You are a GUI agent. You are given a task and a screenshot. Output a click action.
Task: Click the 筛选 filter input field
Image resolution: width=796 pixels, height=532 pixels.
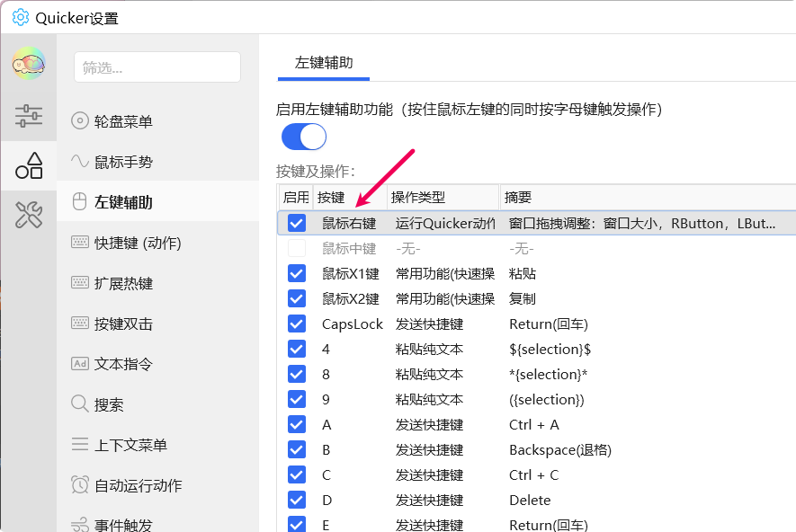coord(157,66)
